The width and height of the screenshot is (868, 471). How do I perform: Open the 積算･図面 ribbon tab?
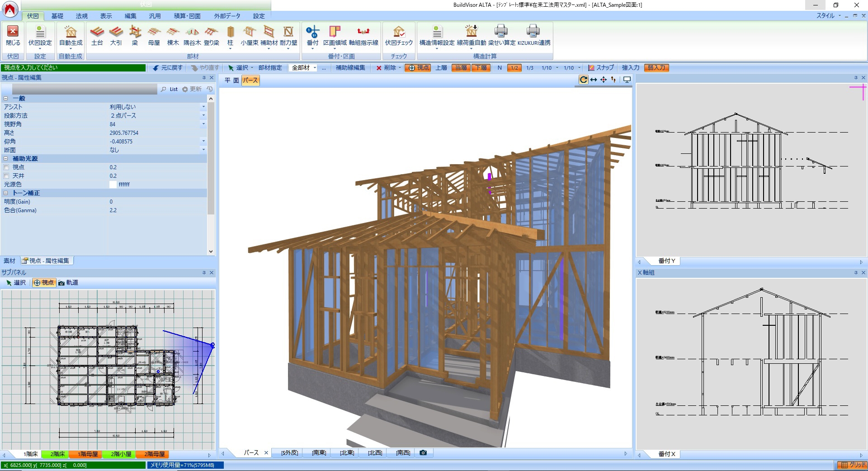pos(187,16)
